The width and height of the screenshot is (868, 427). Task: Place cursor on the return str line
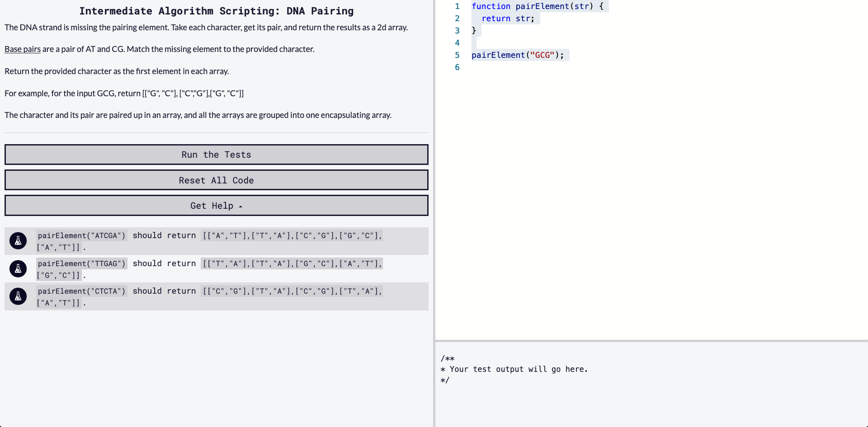(508, 19)
